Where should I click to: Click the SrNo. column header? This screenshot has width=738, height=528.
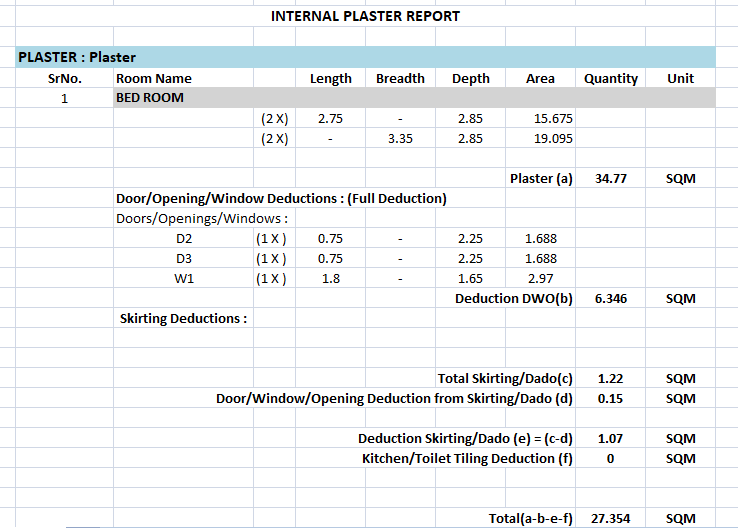click(64, 78)
